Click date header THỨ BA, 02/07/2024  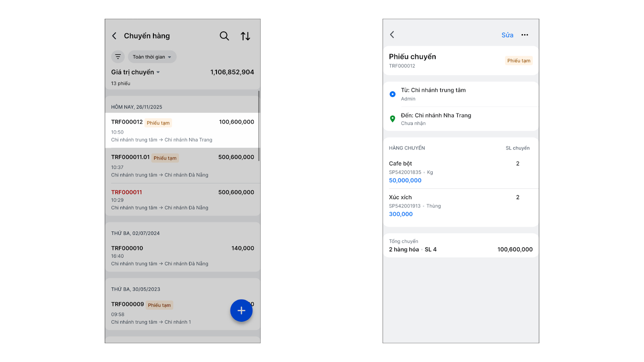click(135, 233)
